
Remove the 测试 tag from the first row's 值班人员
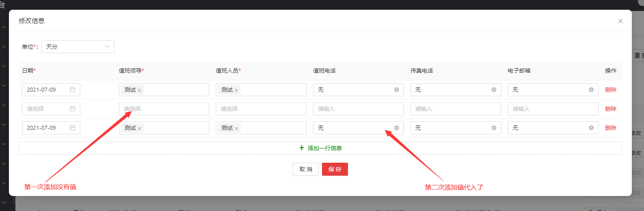pyautogui.click(x=236, y=90)
